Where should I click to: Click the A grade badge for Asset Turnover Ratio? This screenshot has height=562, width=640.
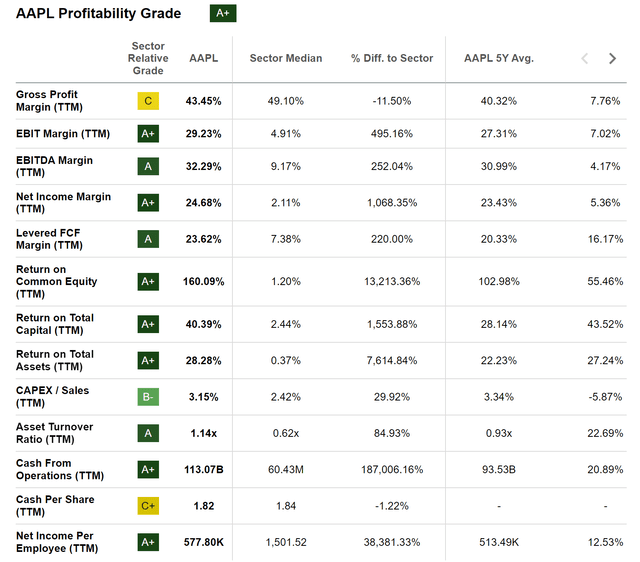click(x=148, y=433)
